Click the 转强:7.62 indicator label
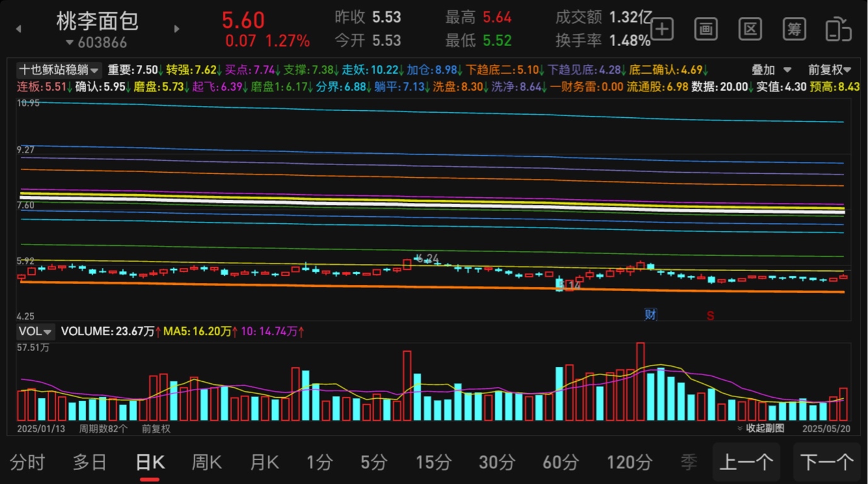Screen dimensions: 868x484 [x=193, y=70]
